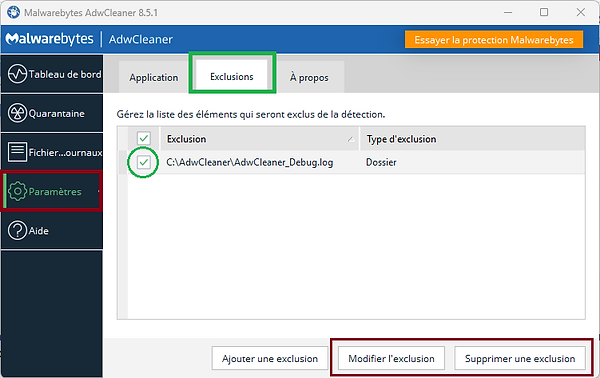
Task: Uncheck AdwCleaner_Debug.log exclusion checkbox
Action: 143,162
